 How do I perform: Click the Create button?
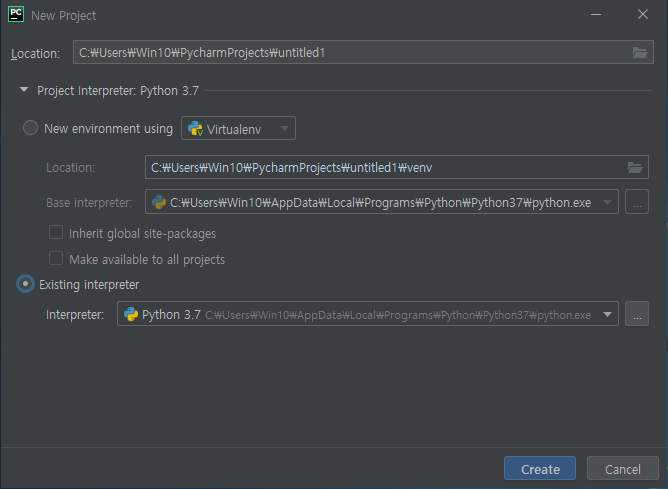tap(540, 469)
